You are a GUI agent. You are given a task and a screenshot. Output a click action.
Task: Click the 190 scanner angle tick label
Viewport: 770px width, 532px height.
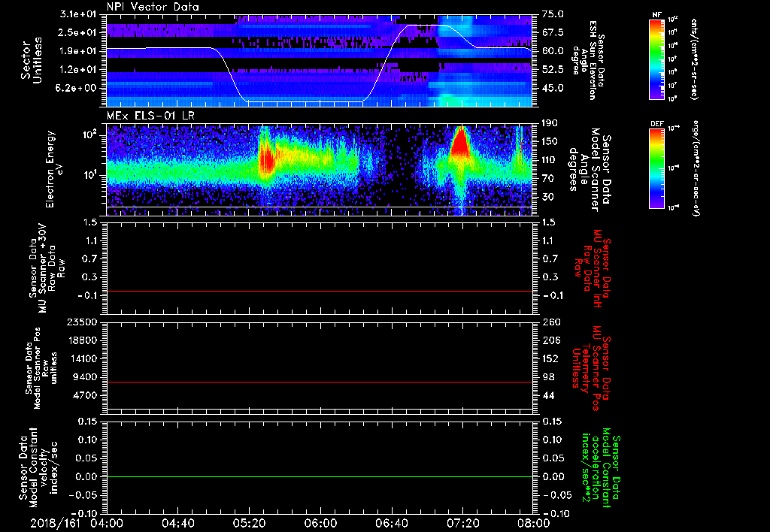(x=550, y=123)
